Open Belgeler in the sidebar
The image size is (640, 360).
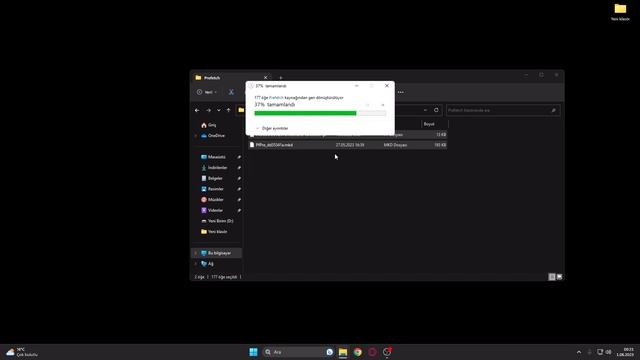pyautogui.click(x=212, y=178)
